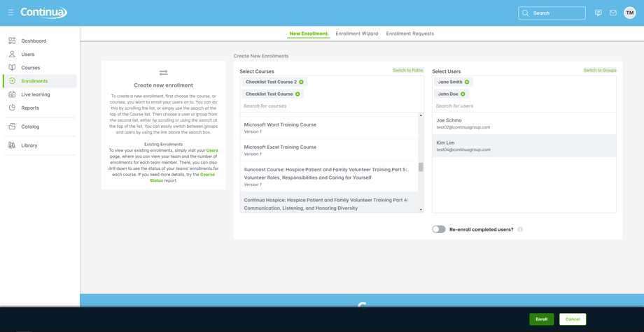Toggle Re-enroll completed users switch
Image resolution: width=644 pixels, height=332 pixels.
439,229
